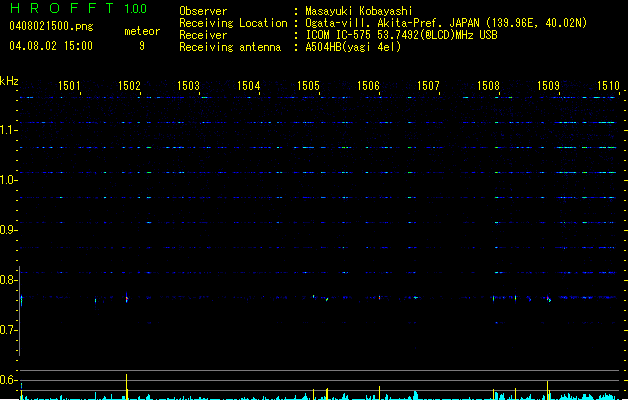
Task: Click the date stamp 04.08.02 15:00
Action: pos(51,46)
